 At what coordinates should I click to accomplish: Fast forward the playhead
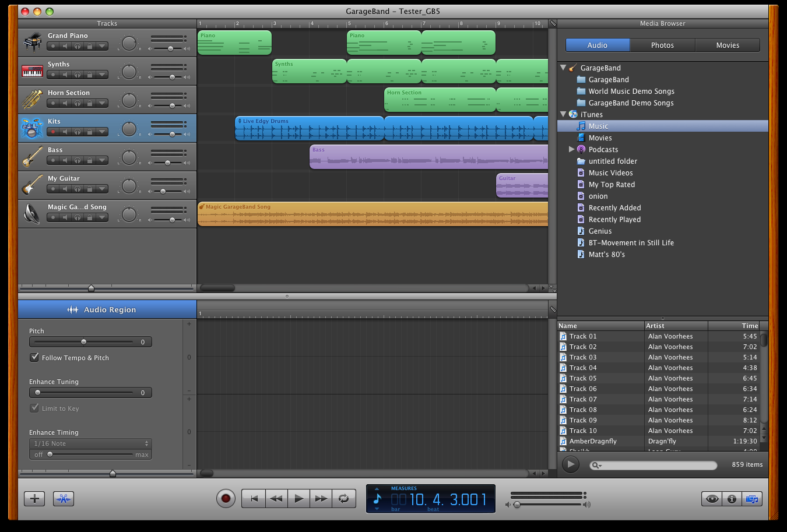pos(321,498)
